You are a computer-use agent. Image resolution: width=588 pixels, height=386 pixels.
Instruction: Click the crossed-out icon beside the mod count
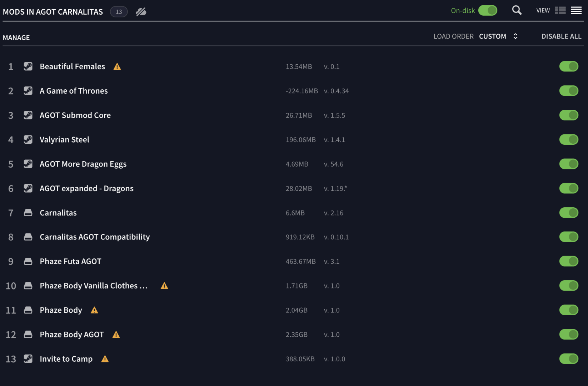pyautogui.click(x=141, y=12)
